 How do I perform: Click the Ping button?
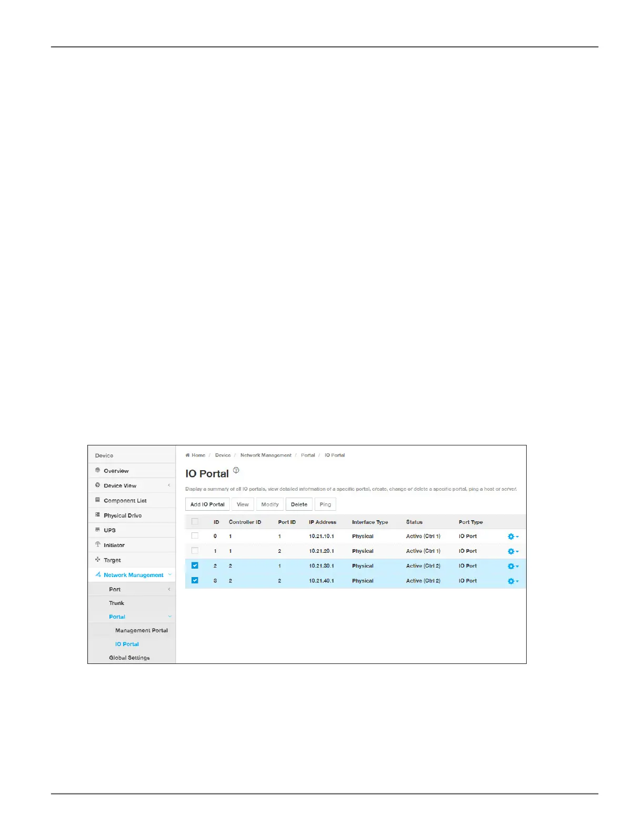(325, 504)
